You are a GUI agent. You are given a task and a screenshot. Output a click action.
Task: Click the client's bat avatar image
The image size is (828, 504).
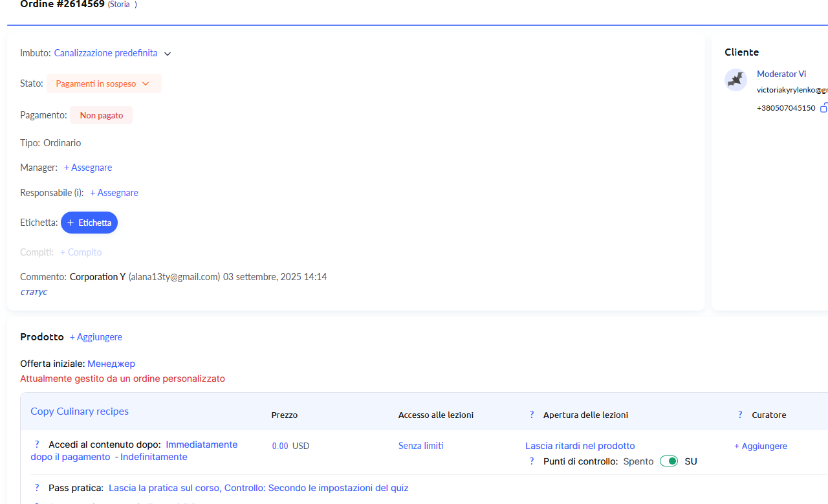(x=735, y=80)
